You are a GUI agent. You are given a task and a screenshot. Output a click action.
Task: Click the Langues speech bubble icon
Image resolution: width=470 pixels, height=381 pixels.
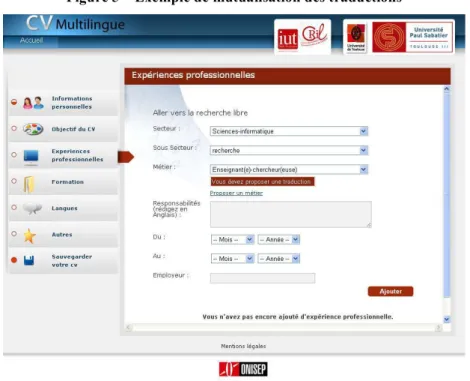click(x=32, y=209)
